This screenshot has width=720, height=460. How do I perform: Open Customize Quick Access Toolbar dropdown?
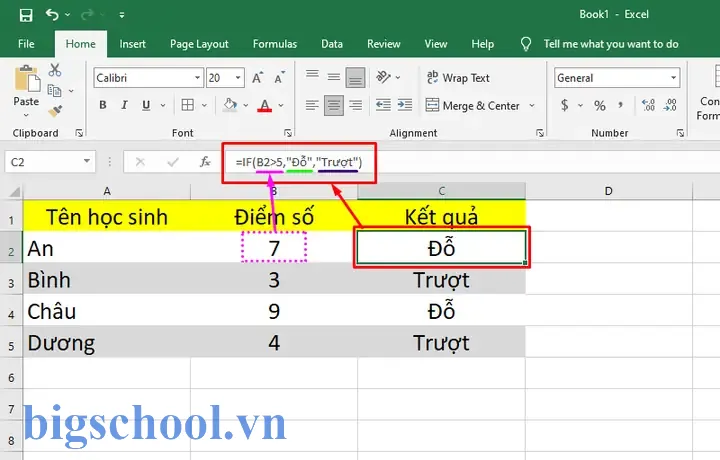click(122, 15)
